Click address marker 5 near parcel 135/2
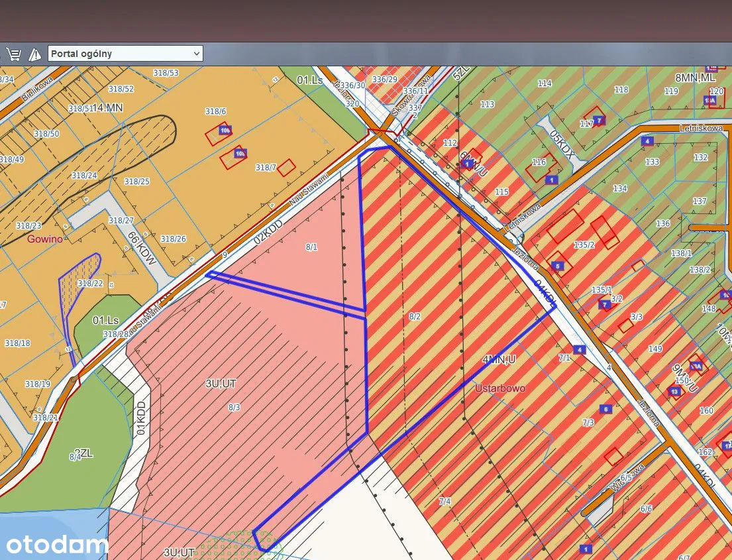 [x=558, y=266]
